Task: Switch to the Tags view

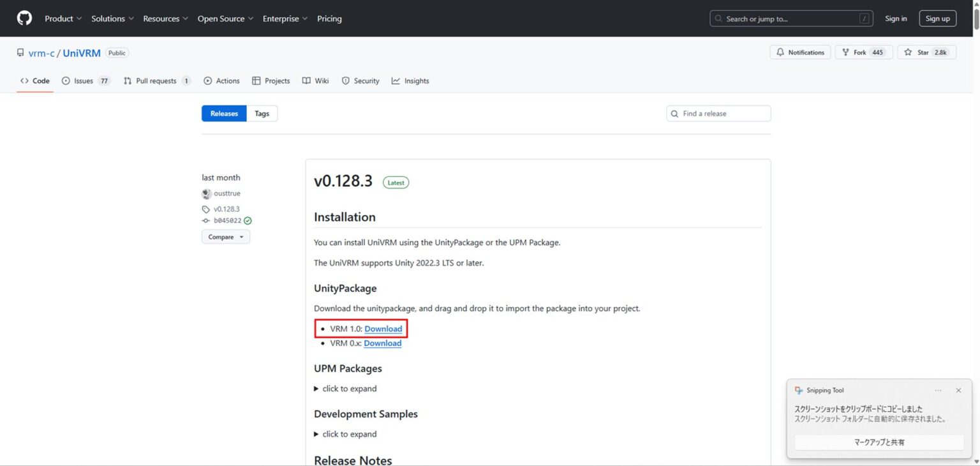Action: click(262, 114)
